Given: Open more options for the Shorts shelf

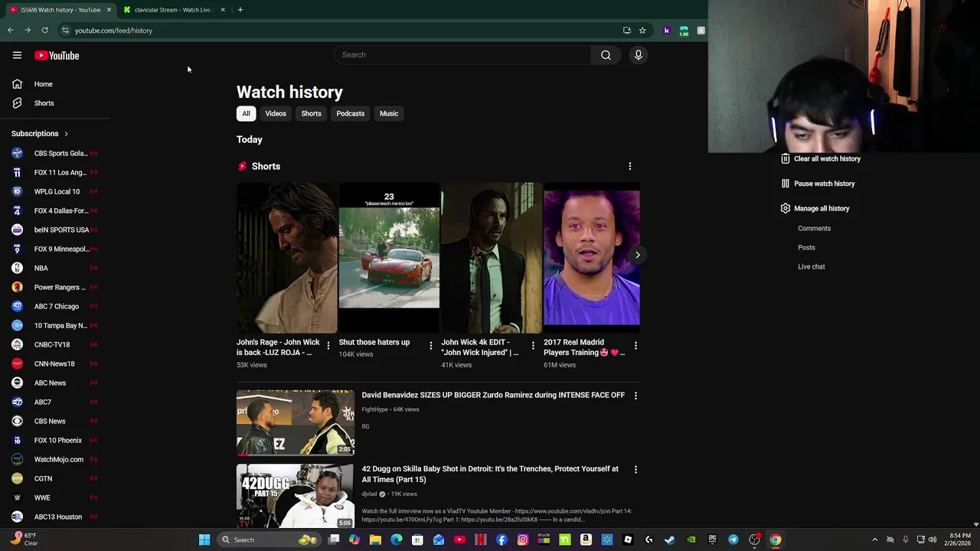Looking at the screenshot, I should pos(630,166).
